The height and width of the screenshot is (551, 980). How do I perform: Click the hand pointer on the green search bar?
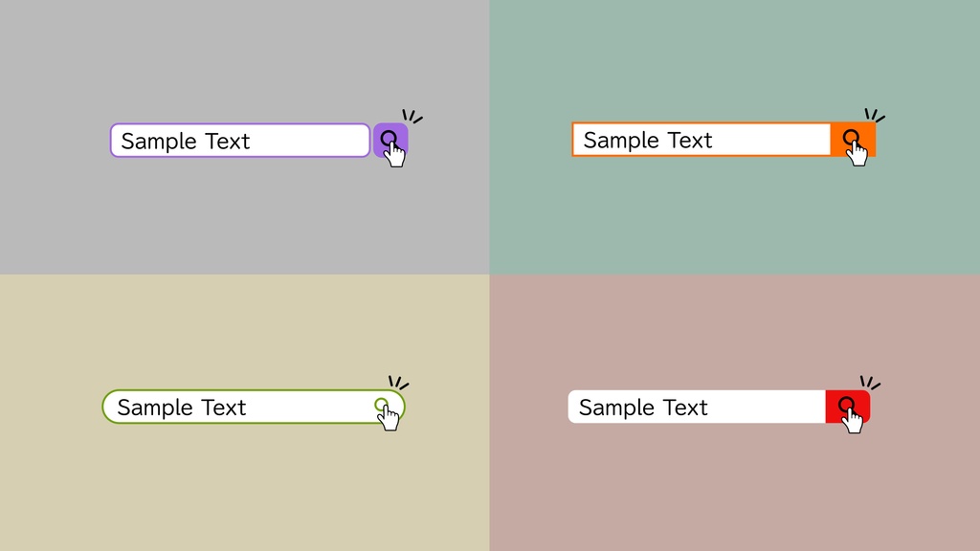pyautogui.click(x=389, y=418)
